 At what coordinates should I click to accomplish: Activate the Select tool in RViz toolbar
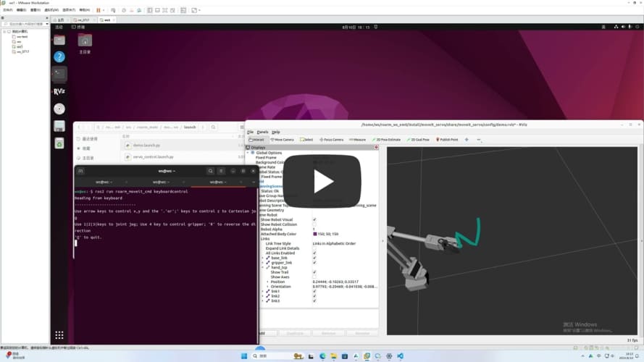pos(306,140)
